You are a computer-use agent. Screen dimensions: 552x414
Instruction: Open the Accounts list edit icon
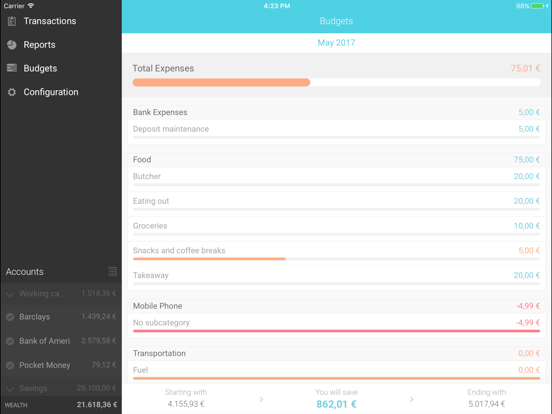point(112,271)
